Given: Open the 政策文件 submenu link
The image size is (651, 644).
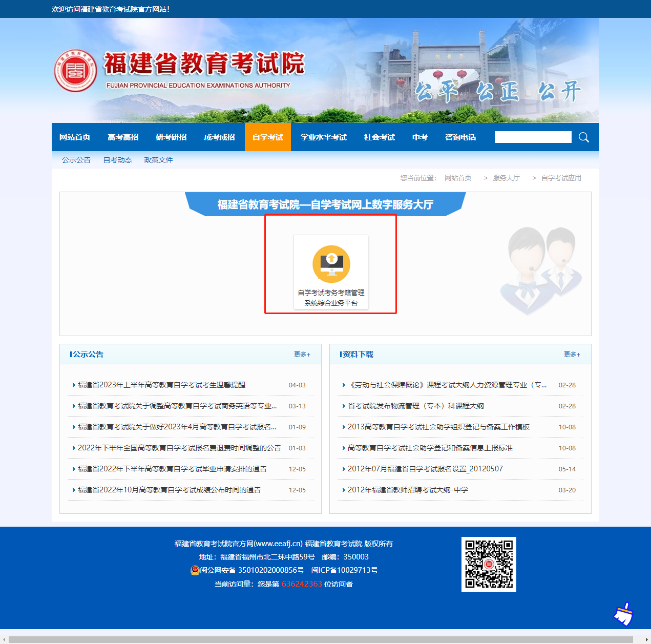Looking at the screenshot, I should [x=158, y=160].
